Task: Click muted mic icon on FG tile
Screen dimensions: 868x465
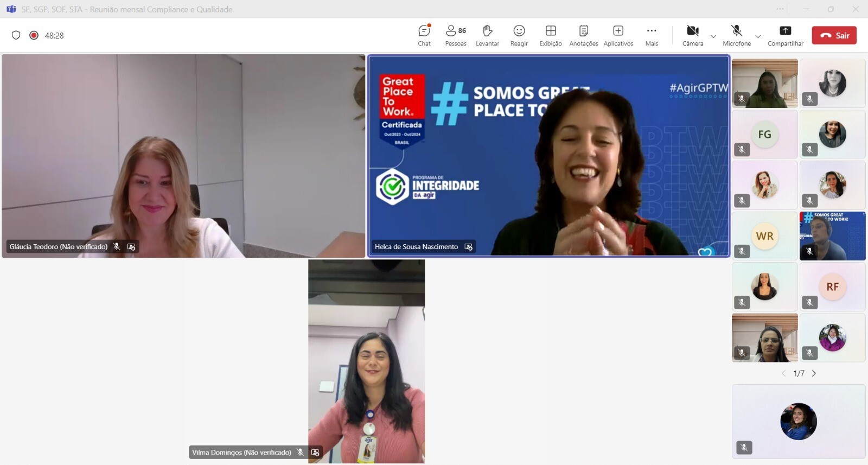Action: (x=742, y=150)
